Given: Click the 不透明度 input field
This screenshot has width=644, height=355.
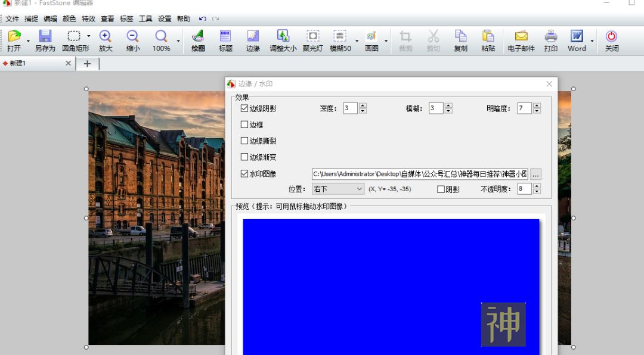Looking at the screenshot, I should point(525,189).
